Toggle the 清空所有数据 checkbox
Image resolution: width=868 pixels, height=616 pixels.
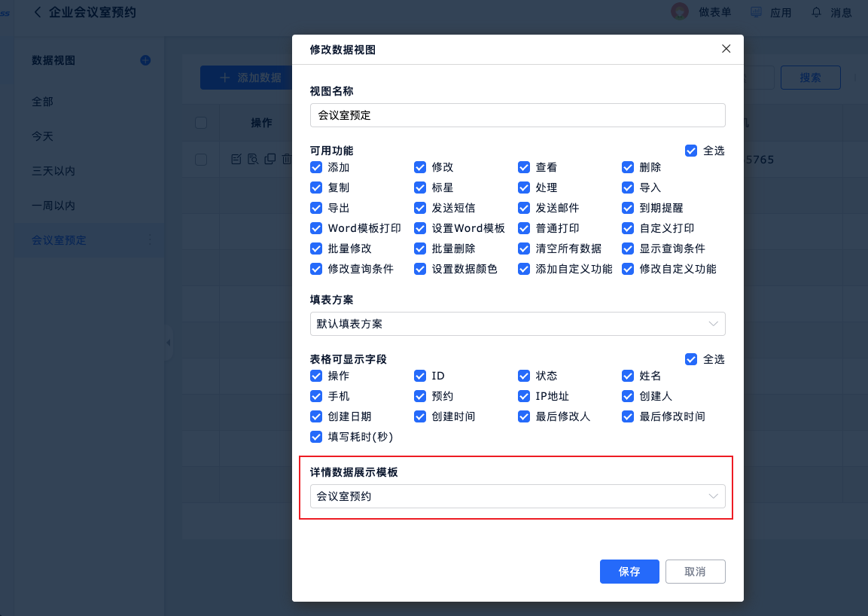(x=524, y=249)
